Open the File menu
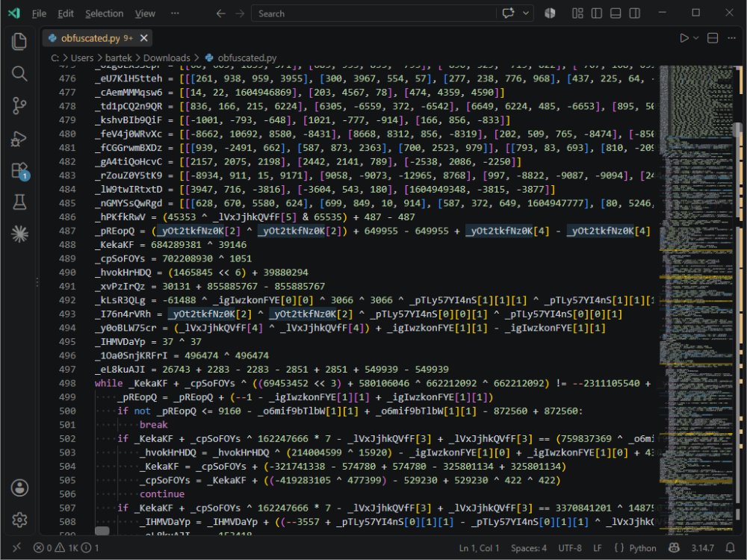747x560 pixels. [x=39, y=13]
